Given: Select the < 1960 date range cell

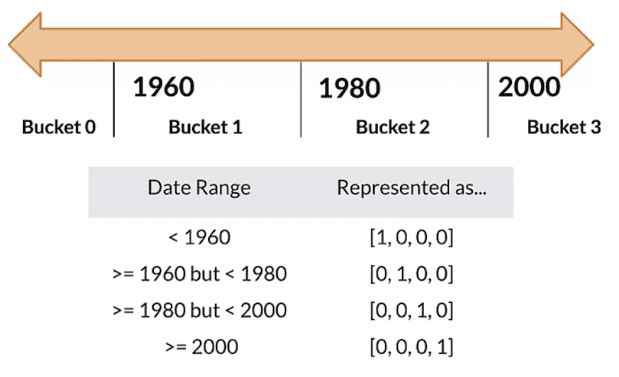Looking at the screenshot, I should pos(199,238).
